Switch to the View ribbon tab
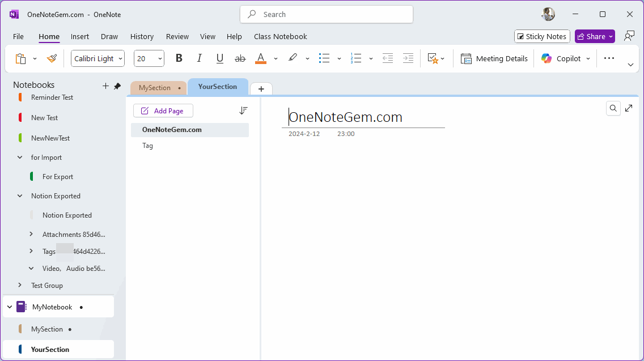Image resolution: width=644 pixels, height=361 pixels. (207, 36)
